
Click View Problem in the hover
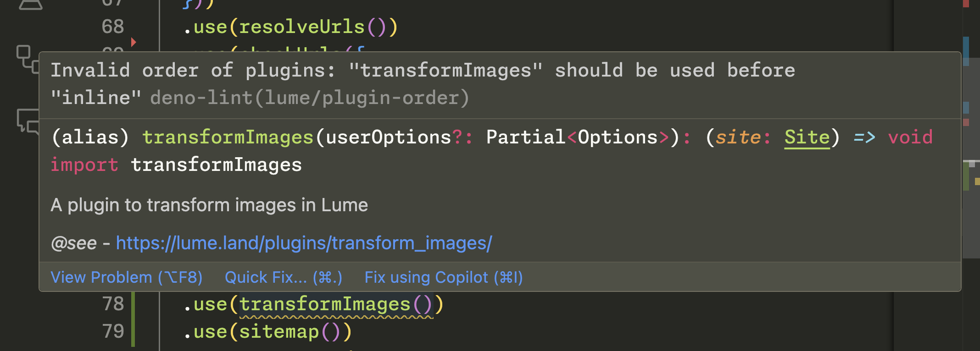coord(126,277)
